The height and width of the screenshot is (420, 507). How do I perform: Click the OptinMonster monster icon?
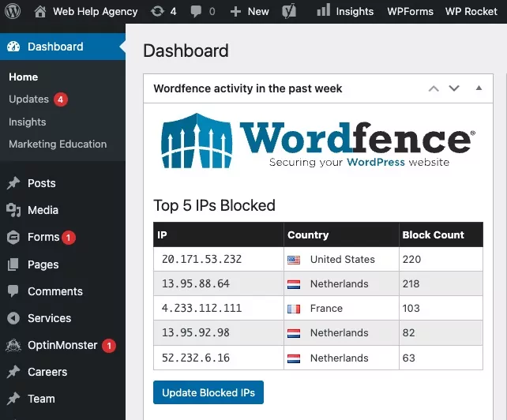(x=13, y=345)
